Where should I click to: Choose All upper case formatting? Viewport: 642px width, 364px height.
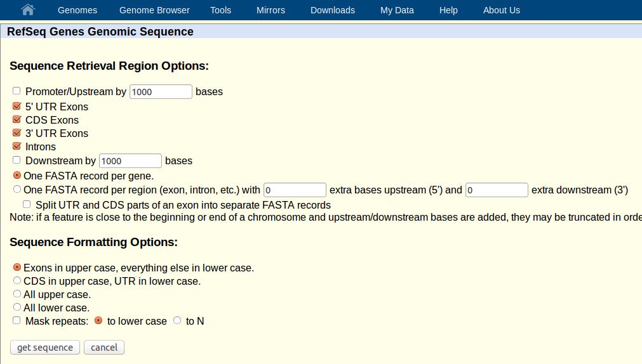click(17, 294)
